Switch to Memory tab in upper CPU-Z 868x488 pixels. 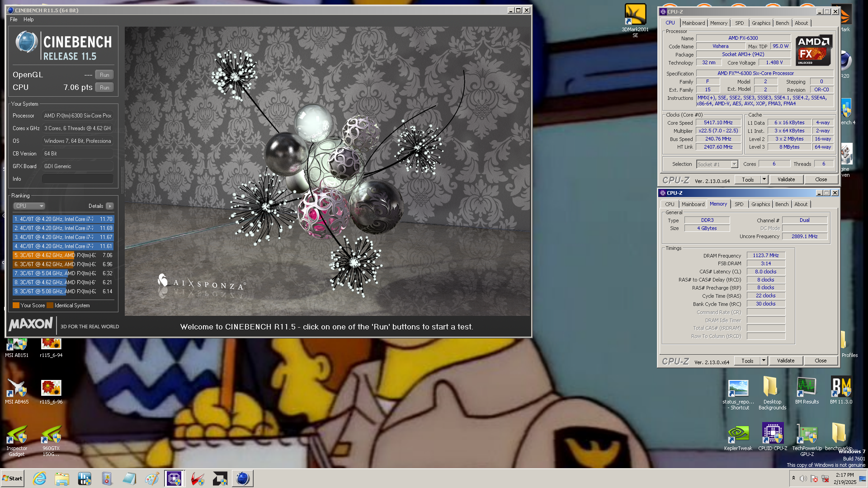719,23
